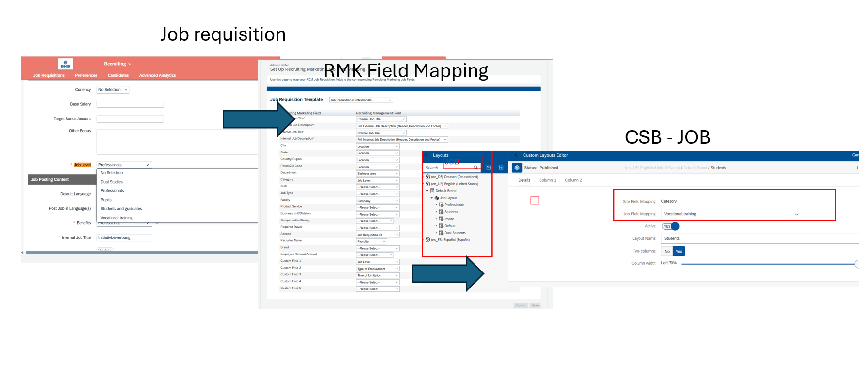The height and width of the screenshot is (389, 868).
Task: Switch to the Column 1 tab
Action: pos(547,180)
